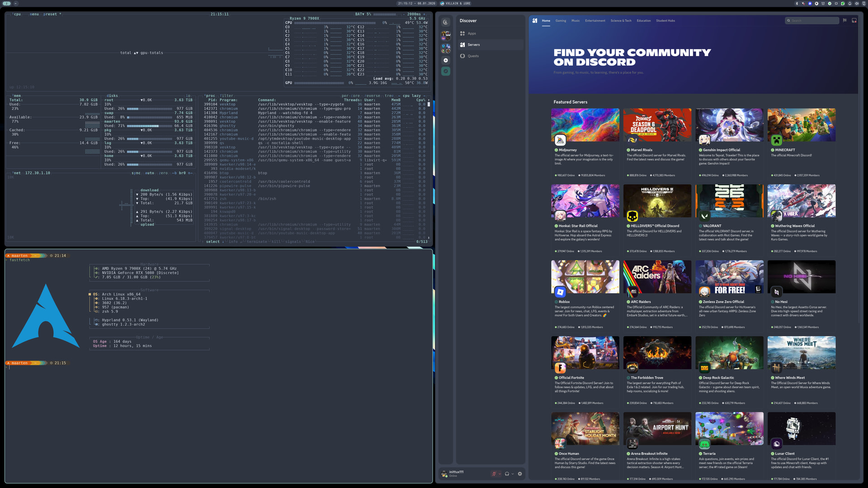Change the btop network interface br0
Image resolution: width=868 pixels, height=488 pixels.
tap(182, 173)
